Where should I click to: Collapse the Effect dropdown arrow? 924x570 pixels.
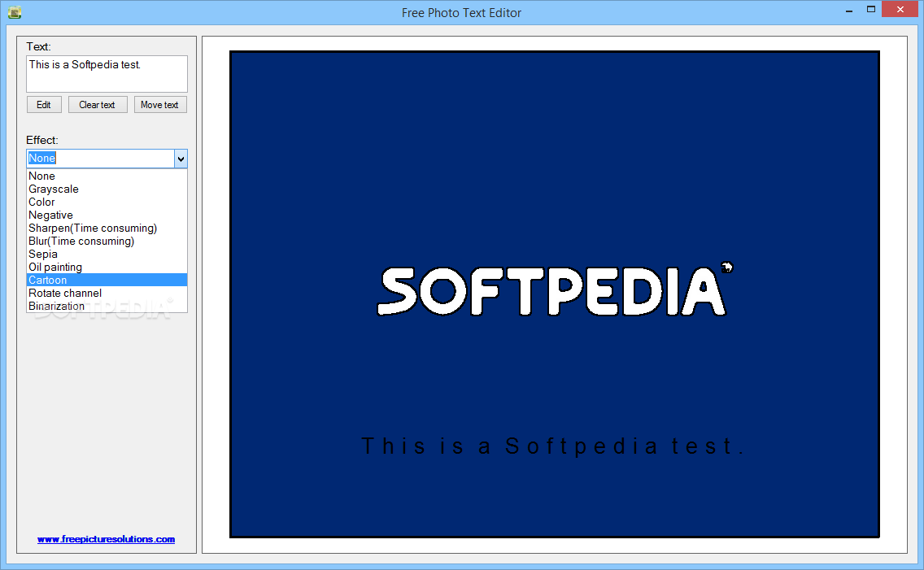click(x=181, y=159)
